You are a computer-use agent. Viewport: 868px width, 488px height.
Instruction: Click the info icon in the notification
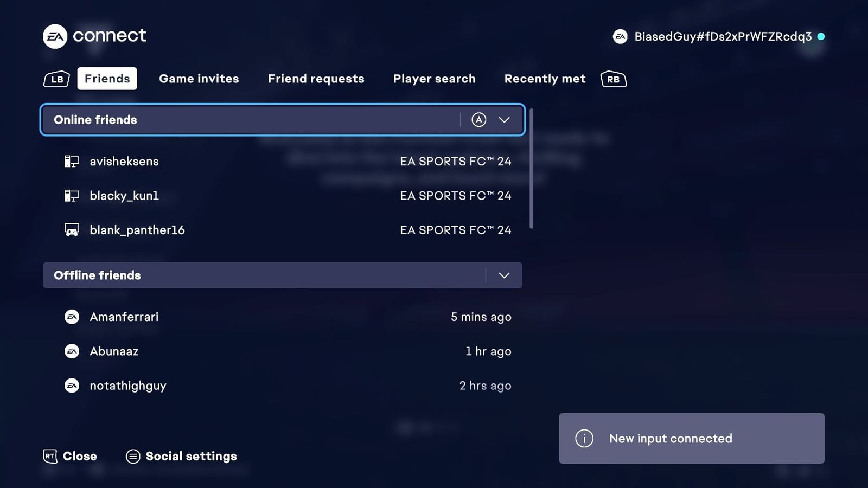(584, 439)
